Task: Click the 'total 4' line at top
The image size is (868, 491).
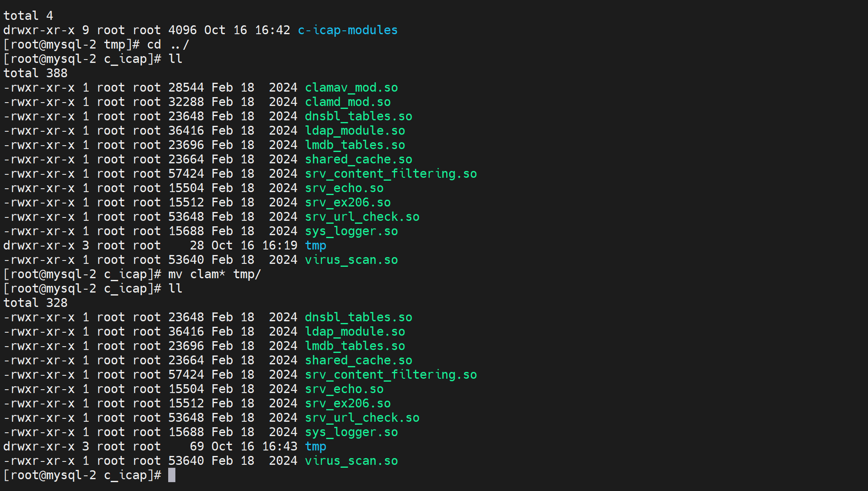Action: pos(28,16)
